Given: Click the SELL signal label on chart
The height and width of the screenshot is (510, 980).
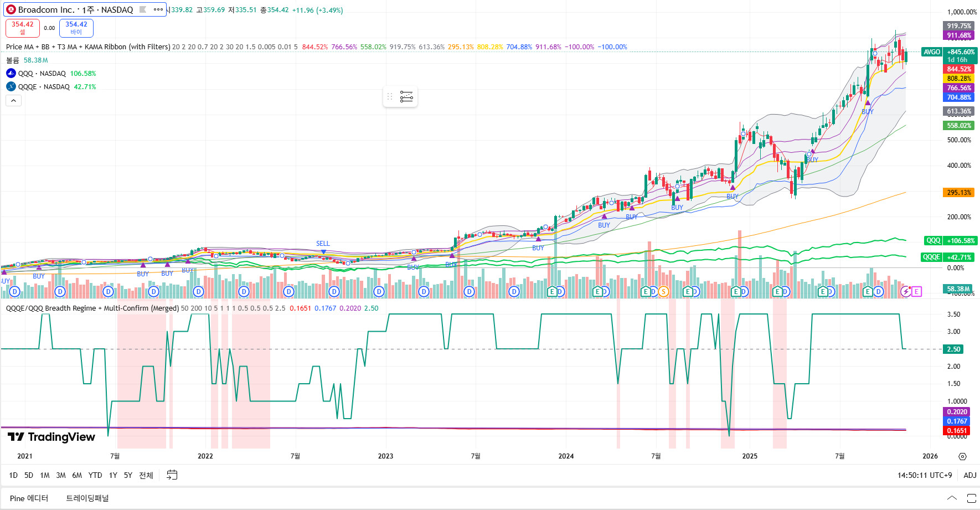Looking at the screenshot, I should (x=323, y=244).
